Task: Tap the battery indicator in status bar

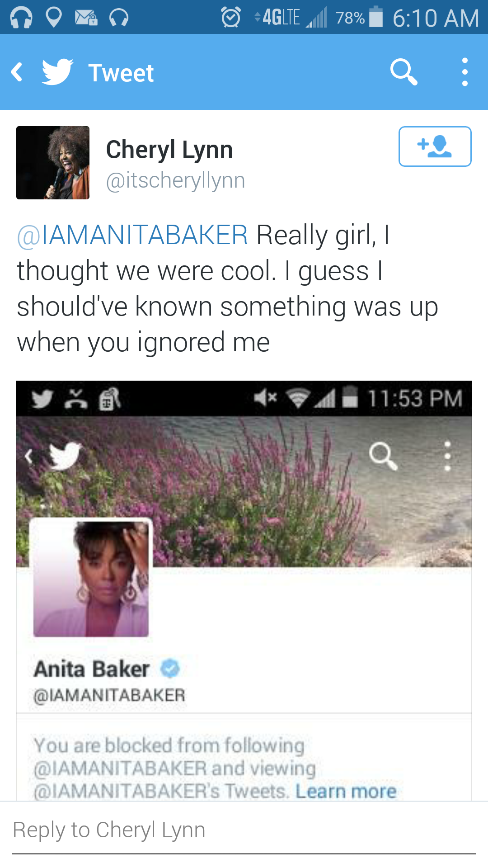Action: pos(376,17)
